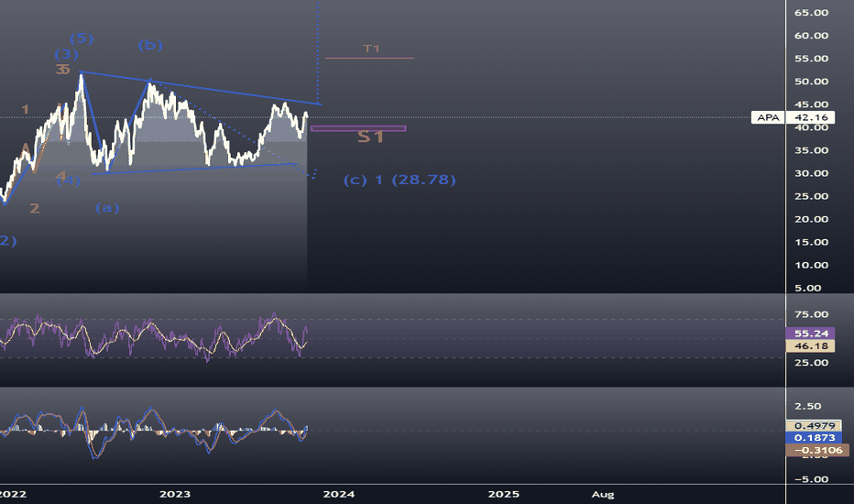Select the brown T1 horizontal target line
Screen dimensions: 854x504
(369, 58)
